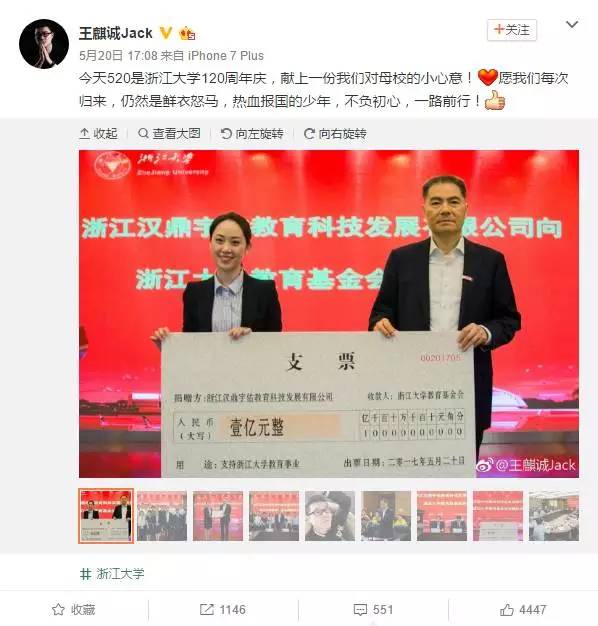Open the post options chevron menu
Screen dimensions: 598x626
pos(572,25)
